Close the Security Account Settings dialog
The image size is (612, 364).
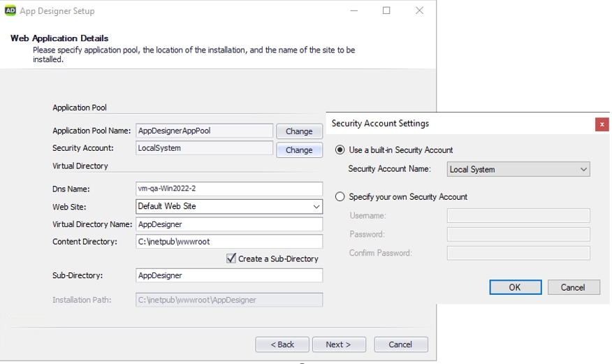coord(602,124)
